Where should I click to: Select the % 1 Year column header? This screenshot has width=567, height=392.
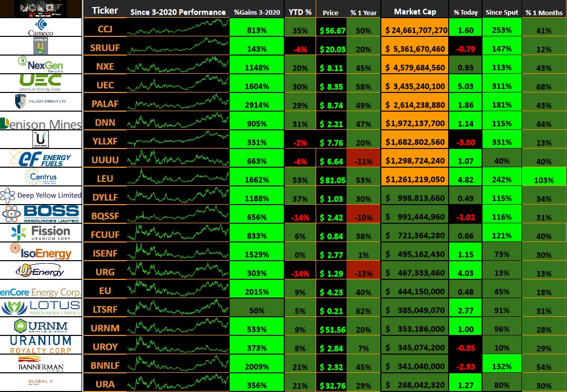point(363,13)
